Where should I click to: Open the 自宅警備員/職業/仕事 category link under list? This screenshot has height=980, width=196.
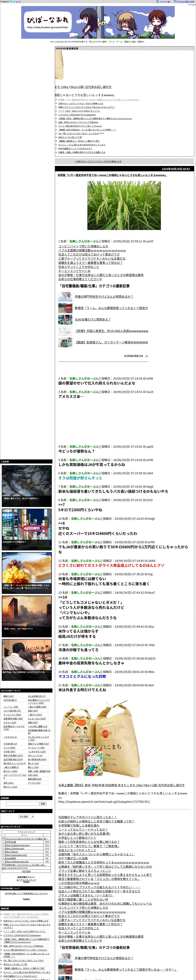133,356
